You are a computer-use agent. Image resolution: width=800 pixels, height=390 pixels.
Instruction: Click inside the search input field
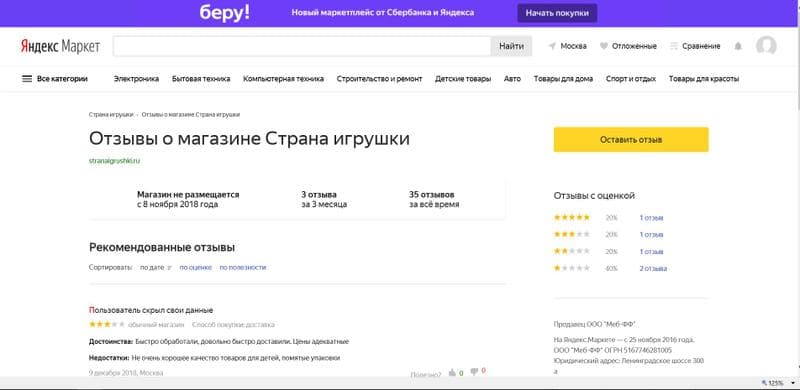(302, 46)
